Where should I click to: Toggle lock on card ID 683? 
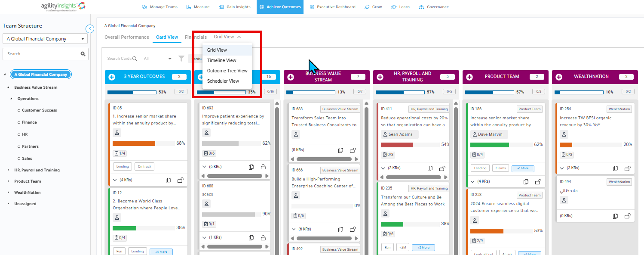pyautogui.click(x=353, y=150)
